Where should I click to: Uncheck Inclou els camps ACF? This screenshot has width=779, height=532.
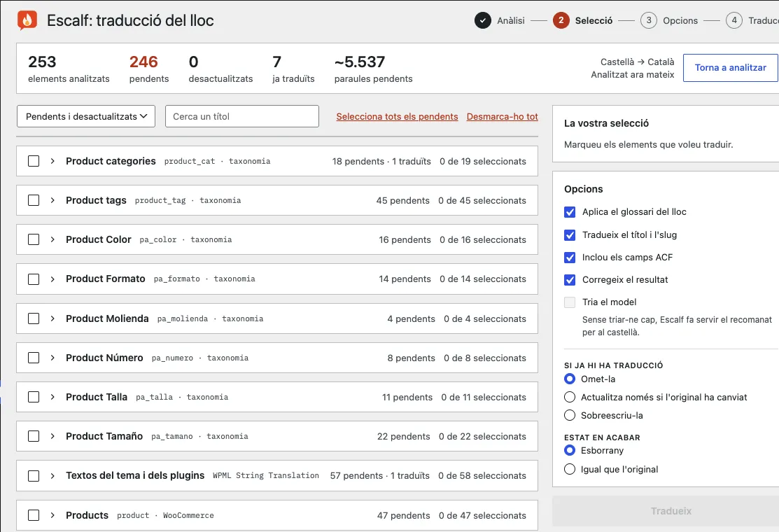[570, 258]
